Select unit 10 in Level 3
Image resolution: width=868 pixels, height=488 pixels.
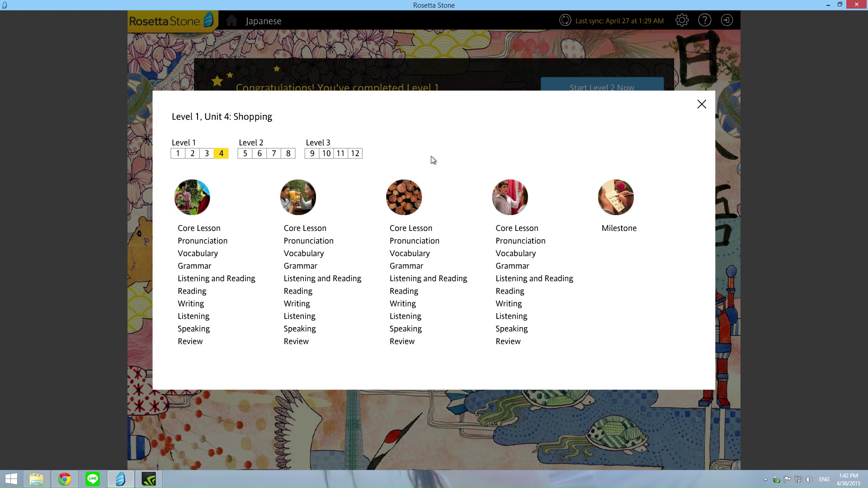pos(326,154)
